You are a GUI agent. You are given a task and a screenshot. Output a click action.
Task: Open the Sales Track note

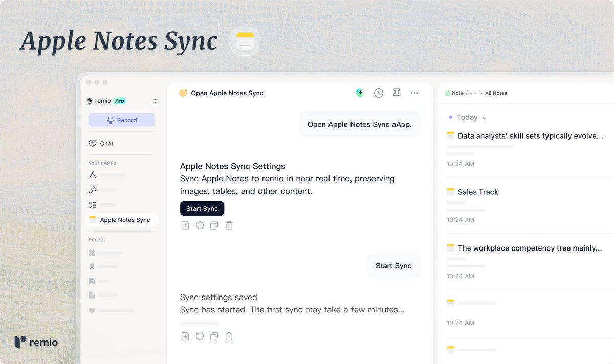click(x=478, y=192)
